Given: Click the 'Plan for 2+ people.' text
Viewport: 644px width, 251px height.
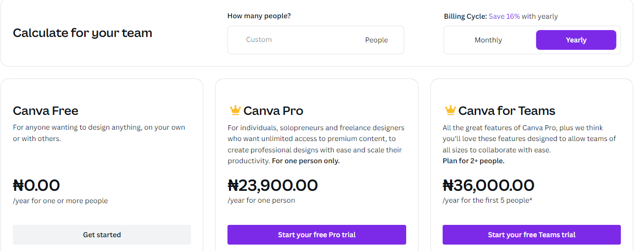Looking at the screenshot, I should click(x=473, y=161).
